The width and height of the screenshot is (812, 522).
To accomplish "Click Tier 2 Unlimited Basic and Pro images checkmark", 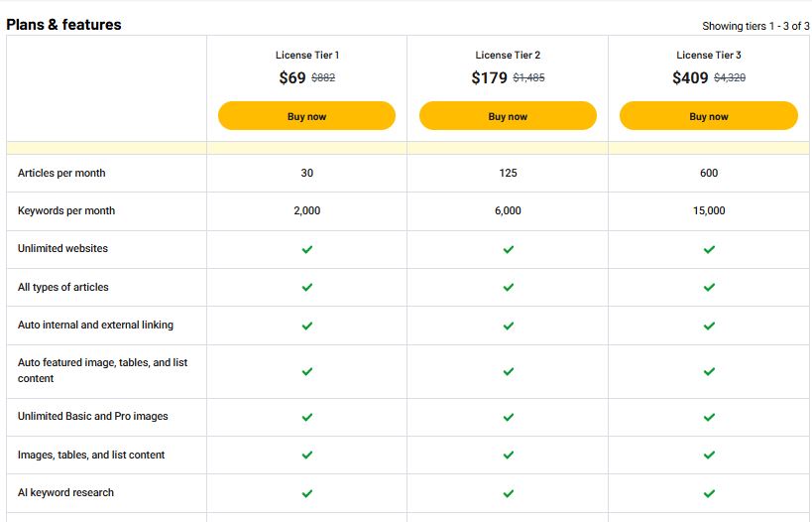I will tap(509, 417).
